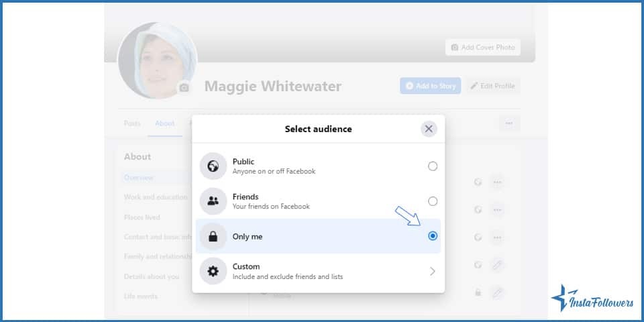Switch to the Posts tab
This screenshot has height=322, width=644.
[132, 123]
